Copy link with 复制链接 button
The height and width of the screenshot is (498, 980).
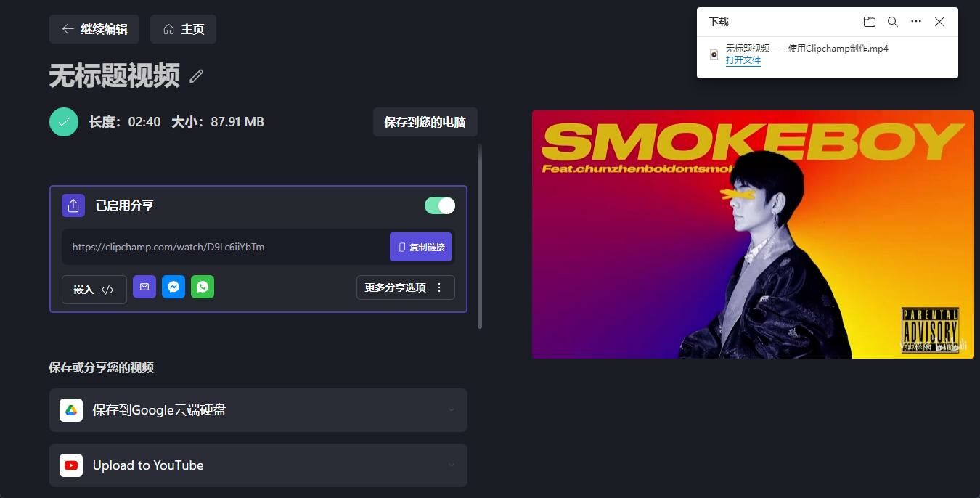tap(420, 247)
